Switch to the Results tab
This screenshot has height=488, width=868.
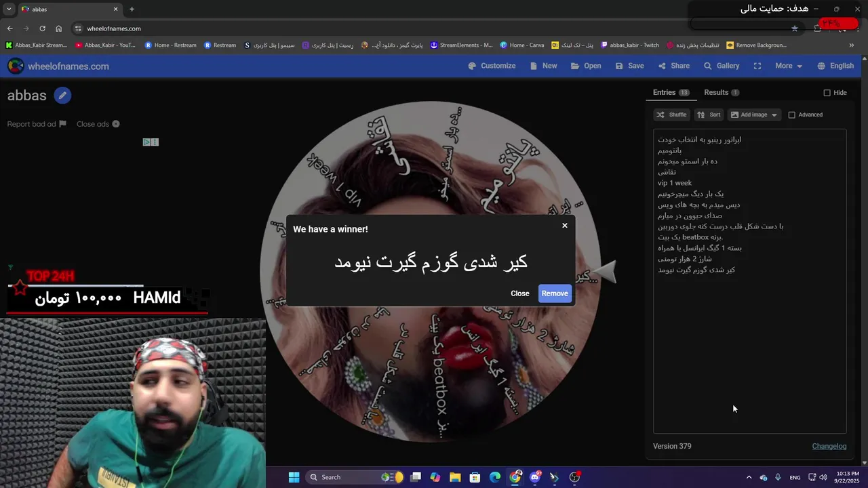(x=722, y=93)
